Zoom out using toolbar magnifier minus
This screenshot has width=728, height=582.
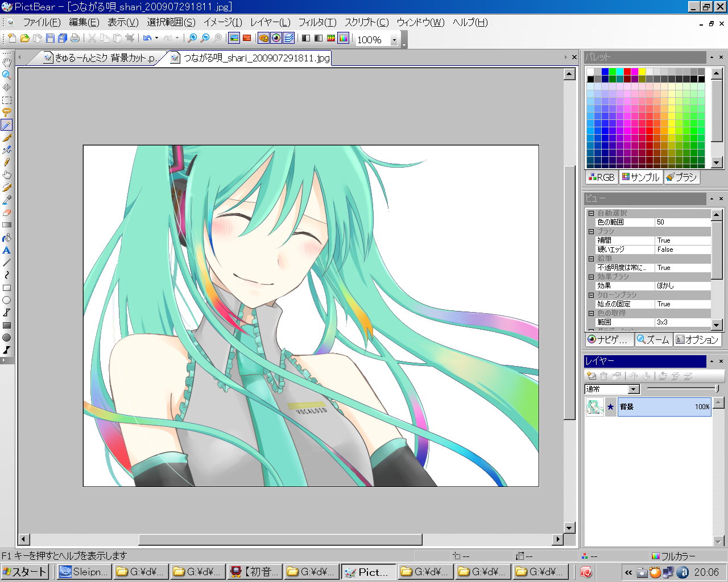coord(205,38)
